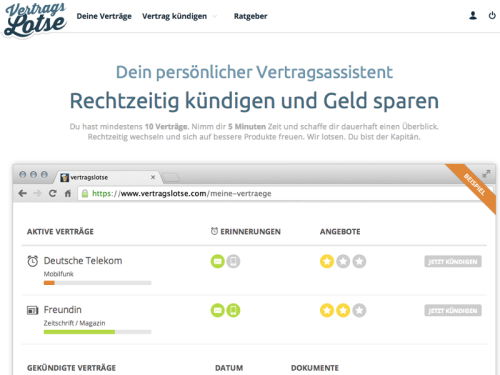
Task: Click the Mobilfunk category label
Action: (59, 274)
